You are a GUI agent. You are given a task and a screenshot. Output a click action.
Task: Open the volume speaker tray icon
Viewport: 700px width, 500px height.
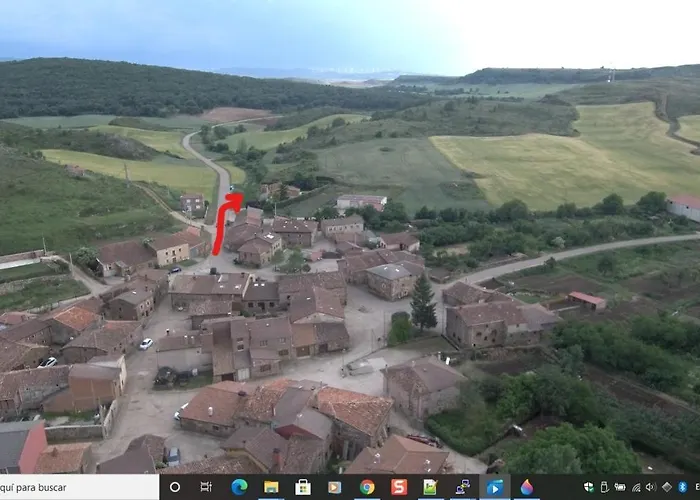point(652,487)
